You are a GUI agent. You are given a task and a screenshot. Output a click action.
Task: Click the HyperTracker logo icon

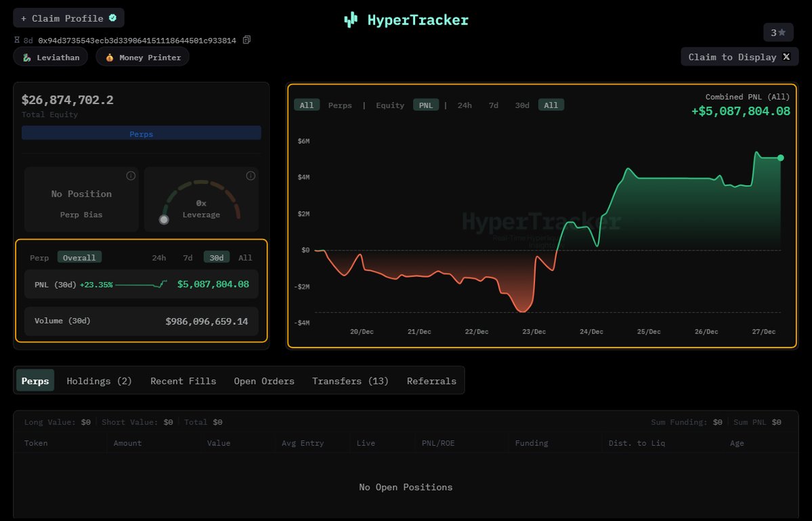pyautogui.click(x=350, y=20)
